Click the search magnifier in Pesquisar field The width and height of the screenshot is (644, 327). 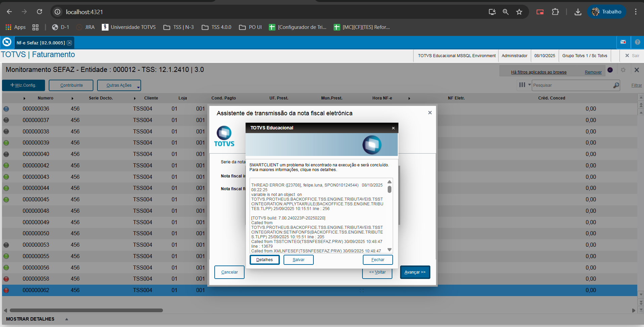click(x=616, y=85)
